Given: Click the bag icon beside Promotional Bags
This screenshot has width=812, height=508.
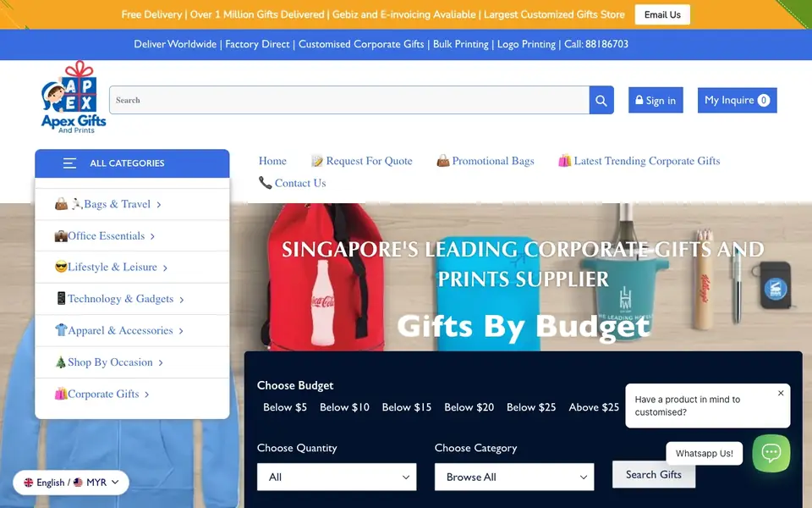Looking at the screenshot, I should (442, 161).
